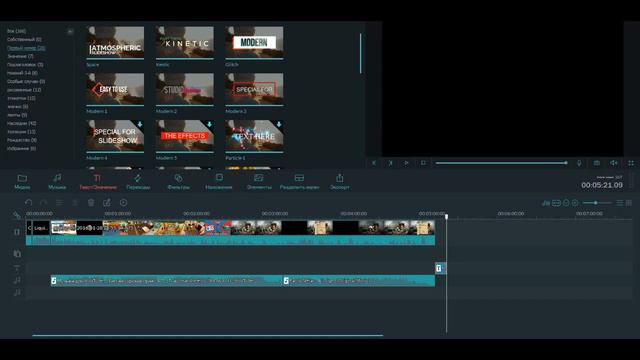Select the second audio clip on music track
This screenshot has width=640, height=360.
[x=359, y=280]
